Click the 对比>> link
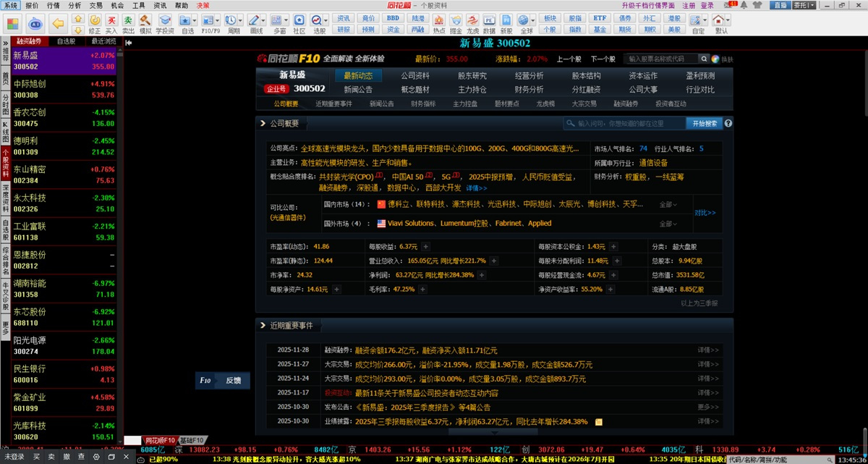This screenshot has height=464, width=868. point(705,213)
